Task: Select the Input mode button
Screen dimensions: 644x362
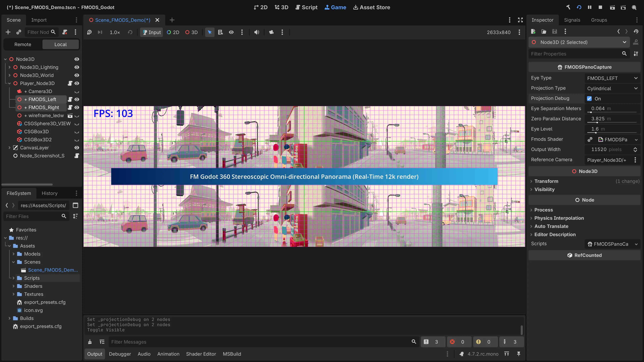Action: [151, 32]
